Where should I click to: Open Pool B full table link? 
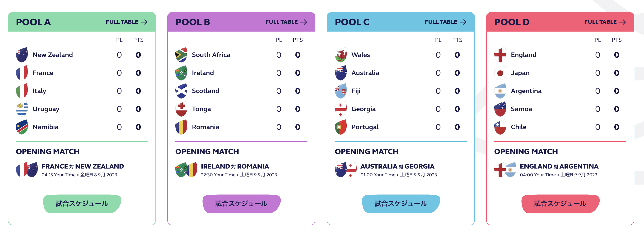286,22
